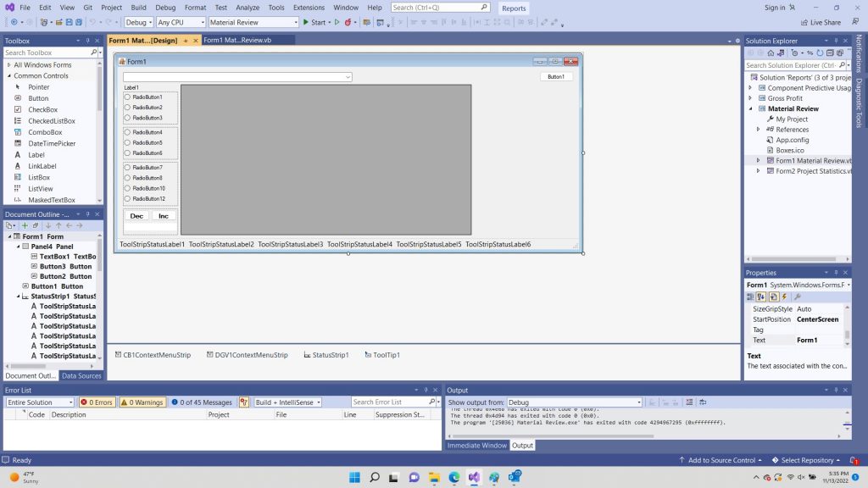Click the green Start debugging arrow
The width and height of the screenshot is (868, 488).
[307, 22]
